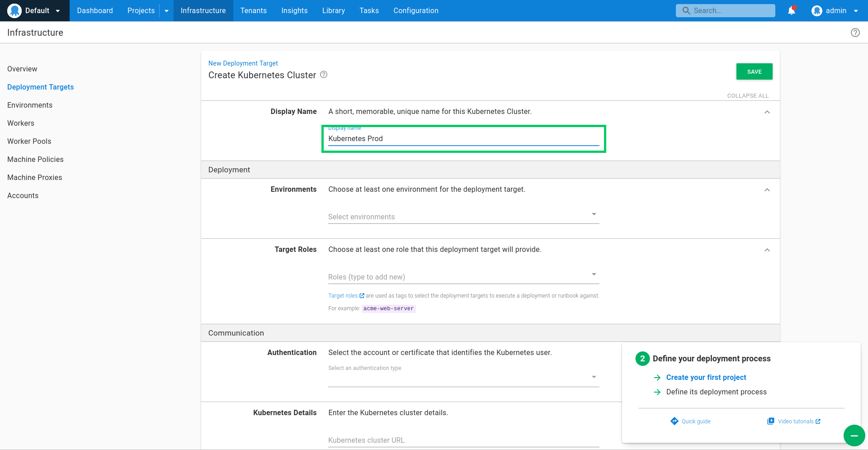
Task: Open the notifications bell
Action: click(x=792, y=10)
